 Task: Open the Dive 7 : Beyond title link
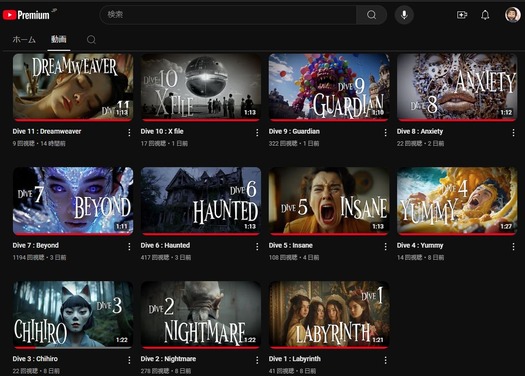click(35, 245)
